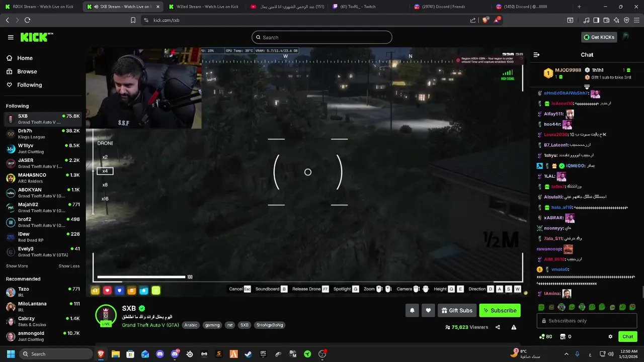The image size is (644, 362).
Task: Reload the page
Action: click(27, 20)
